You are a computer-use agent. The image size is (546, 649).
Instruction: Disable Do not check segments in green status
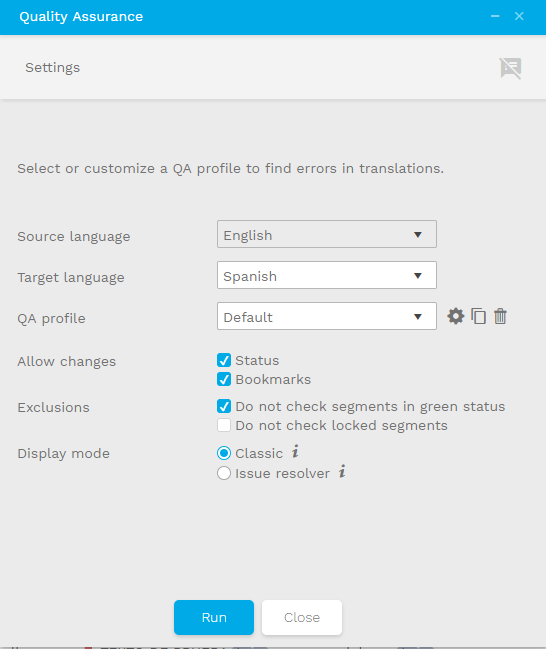[224, 406]
